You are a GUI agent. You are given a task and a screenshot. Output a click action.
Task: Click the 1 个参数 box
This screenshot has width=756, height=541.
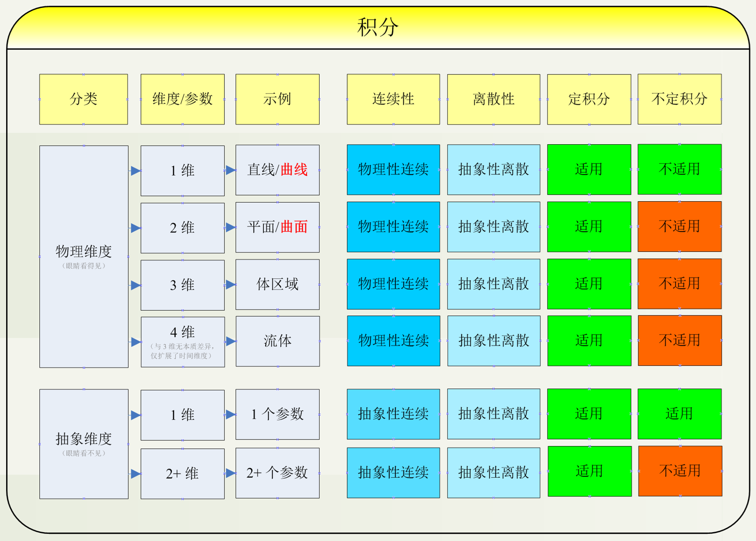coord(277,414)
